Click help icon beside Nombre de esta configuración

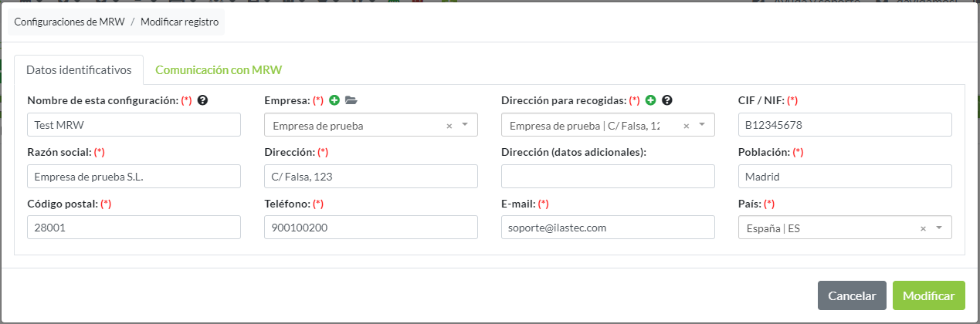point(203,100)
